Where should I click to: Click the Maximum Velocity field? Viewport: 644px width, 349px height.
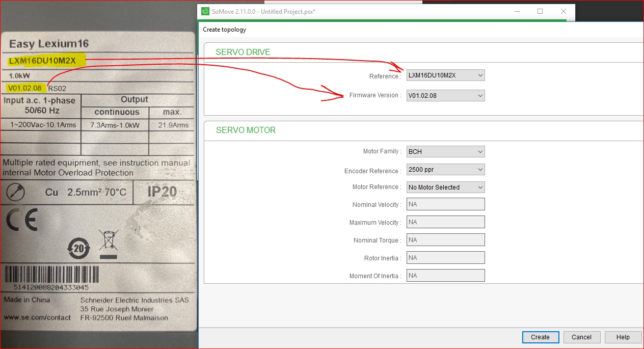445,222
